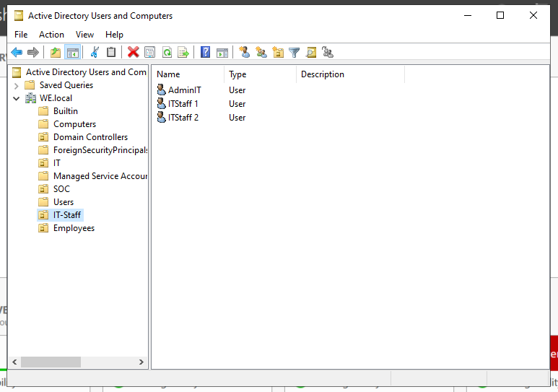Close the Active Directory Users and Computers window
Viewport: 558px width, 392px height.
533,15
